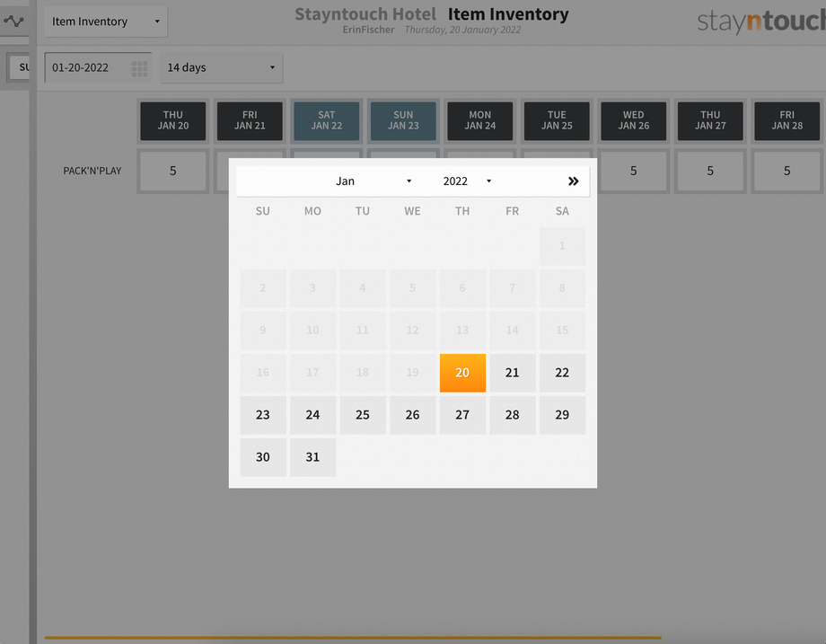The width and height of the screenshot is (826, 644).
Task: Select date 27 in the date picker
Action: tap(462, 415)
